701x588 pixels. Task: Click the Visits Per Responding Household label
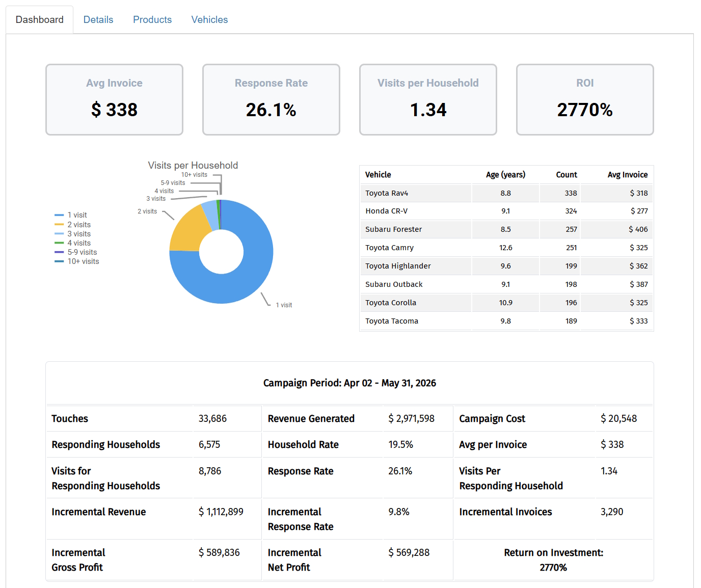click(x=511, y=478)
